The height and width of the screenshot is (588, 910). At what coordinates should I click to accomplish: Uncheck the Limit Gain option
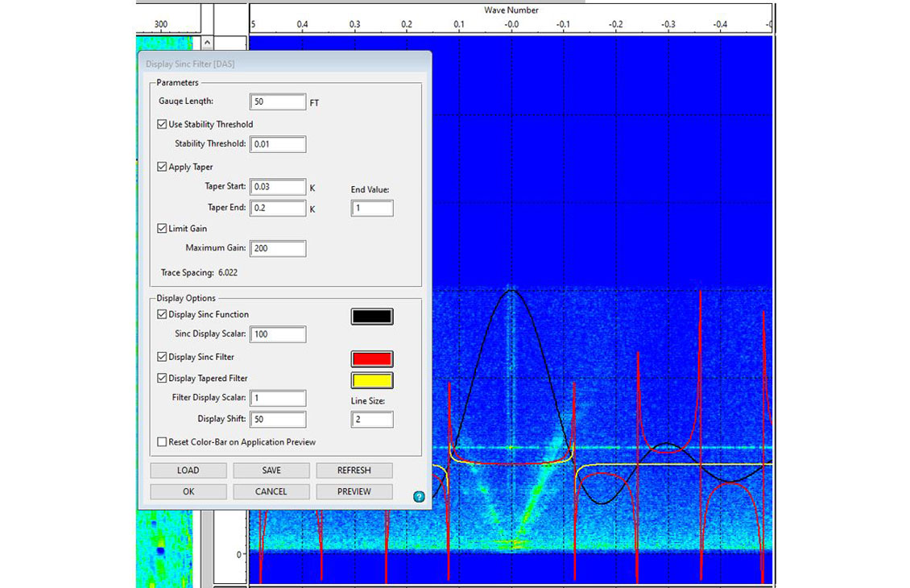[x=163, y=229]
